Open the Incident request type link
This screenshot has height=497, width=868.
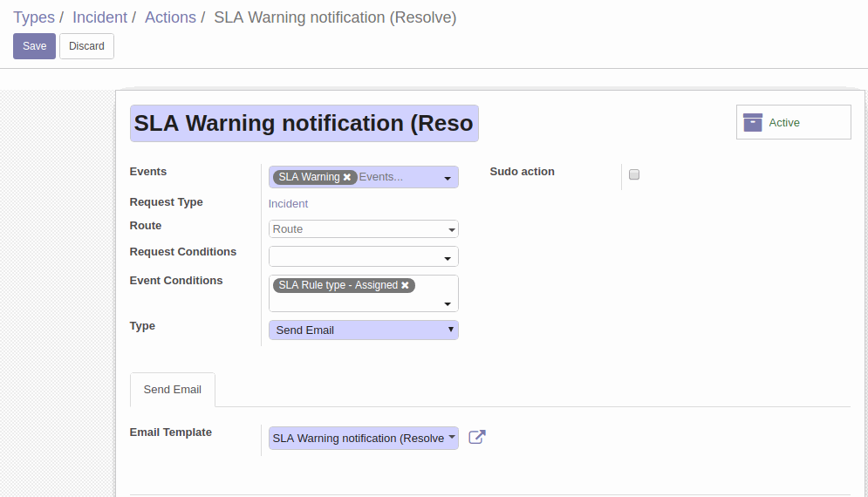tap(288, 204)
